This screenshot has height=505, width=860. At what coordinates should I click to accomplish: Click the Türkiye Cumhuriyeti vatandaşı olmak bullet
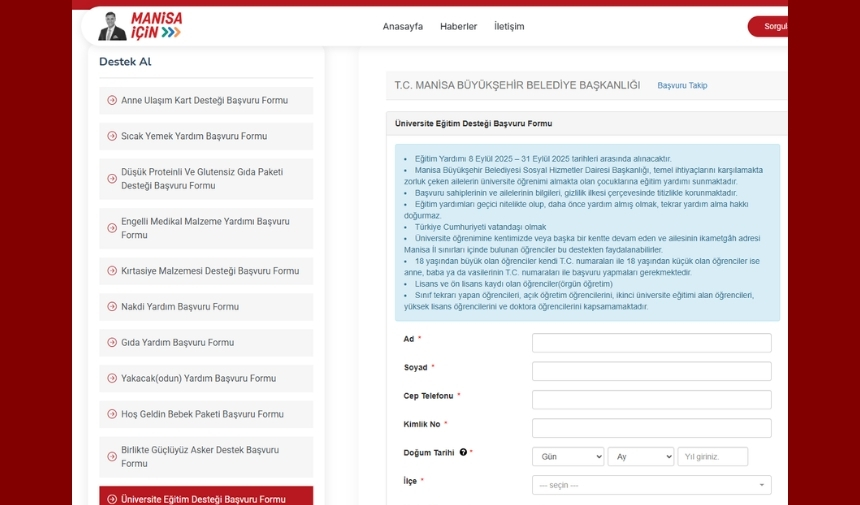pos(480,227)
